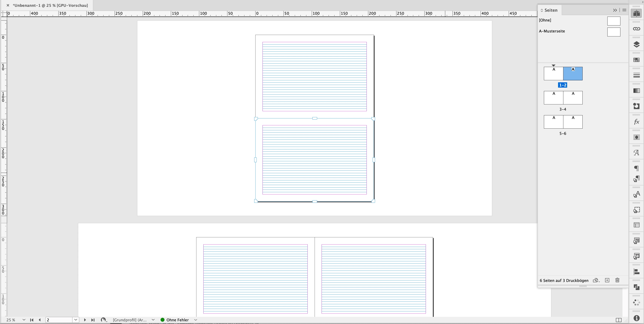644x324 pixels.
Task: Expand the page number dropdown
Action: (76, 320)
